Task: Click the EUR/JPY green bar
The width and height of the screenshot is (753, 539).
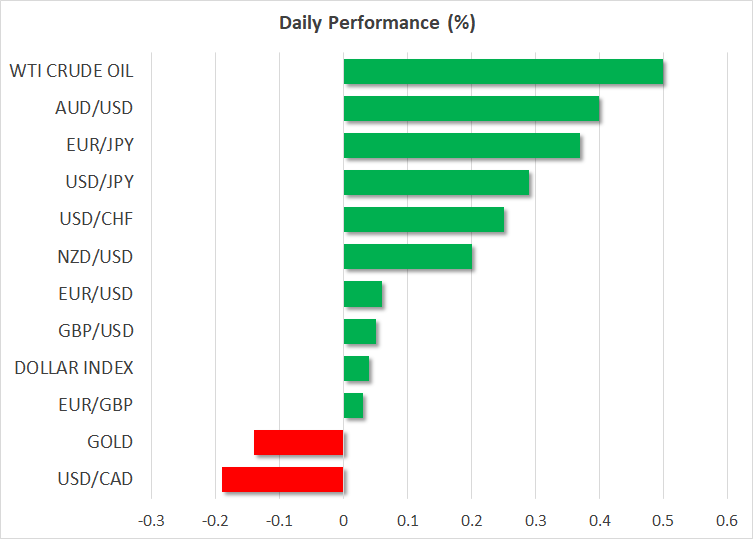Action: tap(461, 146)
